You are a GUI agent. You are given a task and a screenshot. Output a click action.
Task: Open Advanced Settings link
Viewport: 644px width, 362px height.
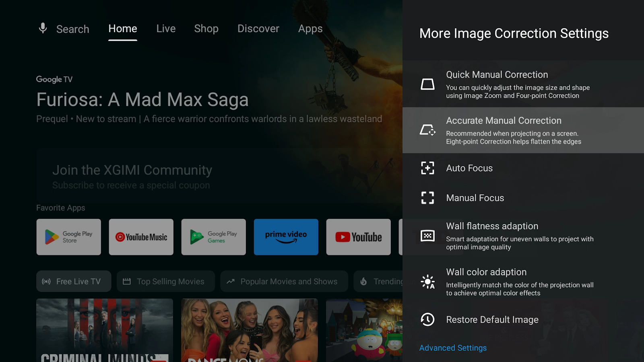point(453,348)
